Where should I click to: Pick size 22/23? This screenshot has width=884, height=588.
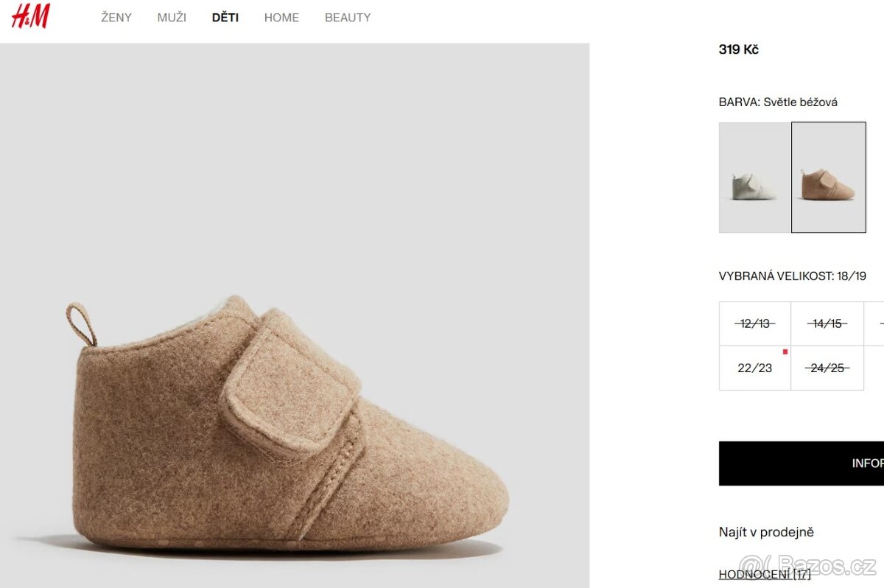[755, 368]
